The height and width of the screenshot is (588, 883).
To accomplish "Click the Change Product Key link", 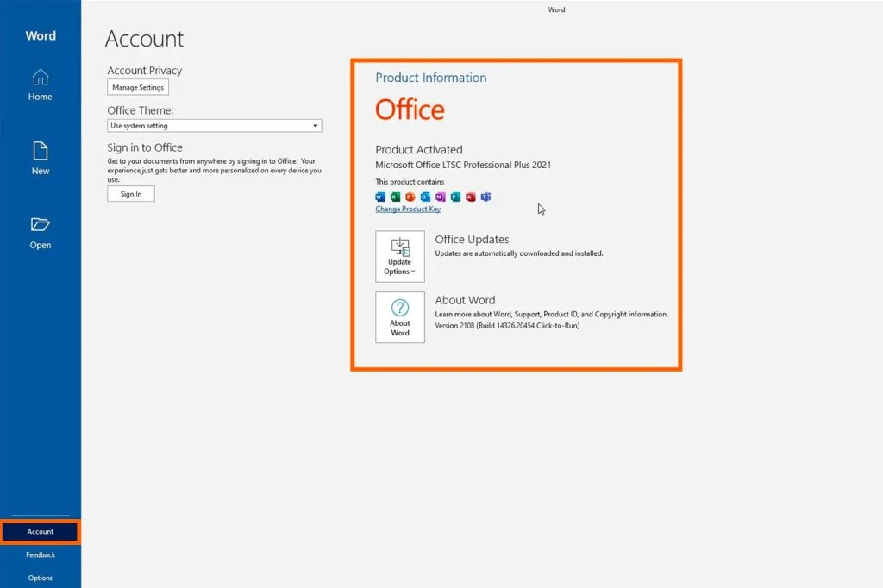I will point(407,209).
